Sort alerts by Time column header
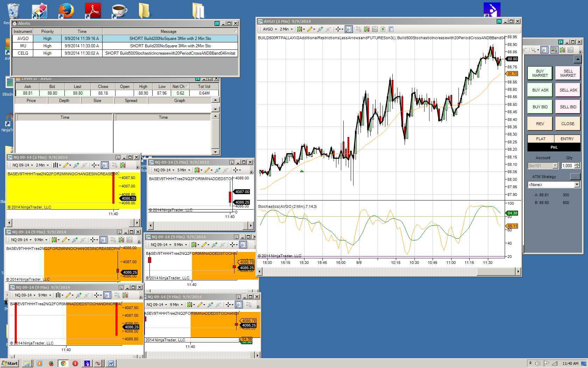This screenshot has width=588, height=368. (82, 32)
